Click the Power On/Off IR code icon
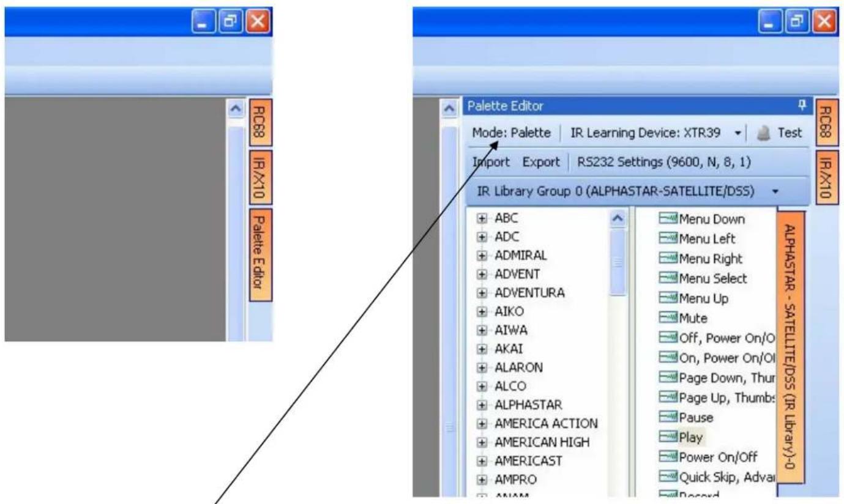 click(x=668, y=458)
